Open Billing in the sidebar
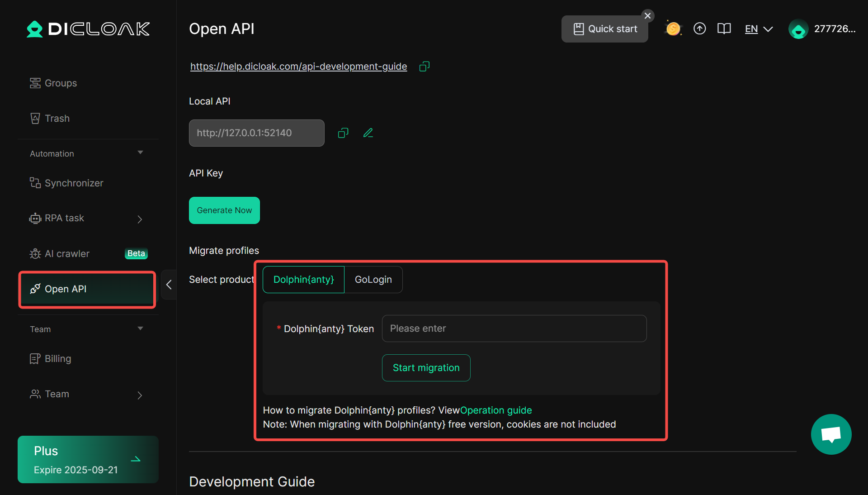Screen dimensions: 868x495 tap(58, 359)
